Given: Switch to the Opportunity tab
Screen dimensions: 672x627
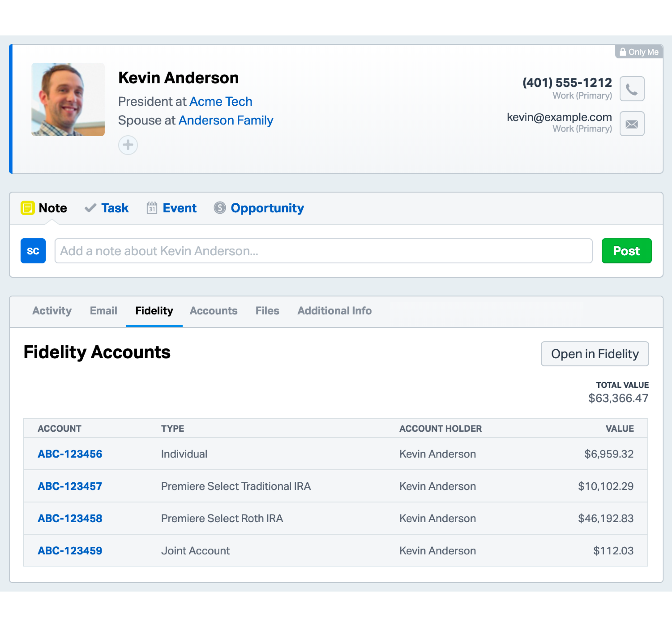Looking at the screenshot, I should (x=259, y=208).
